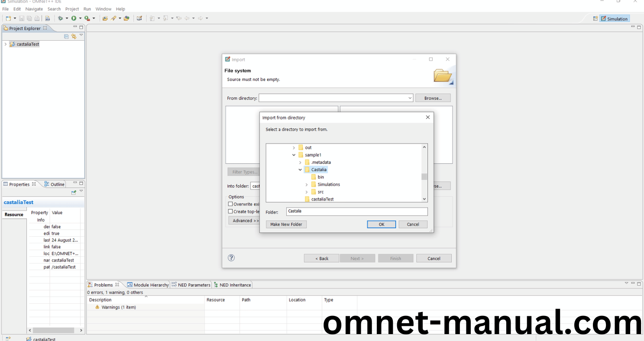Select the bin folder in directory tree

pos(317,177)
